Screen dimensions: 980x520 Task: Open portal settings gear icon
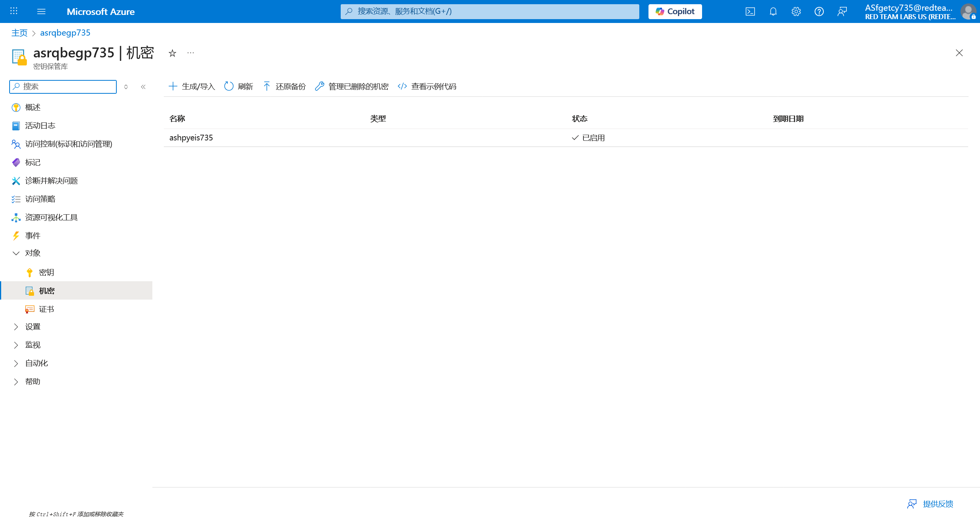[796, 11]
